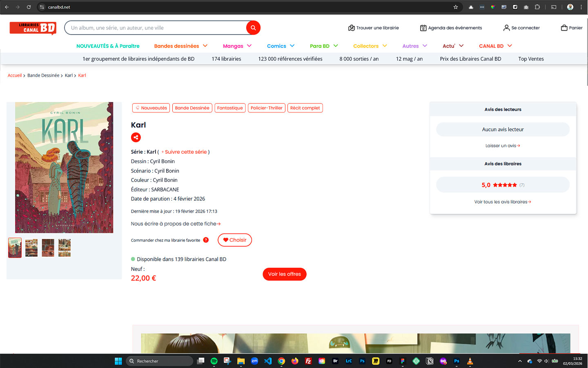
Task: Click the red question mark help icon
Action: (206, 240)
